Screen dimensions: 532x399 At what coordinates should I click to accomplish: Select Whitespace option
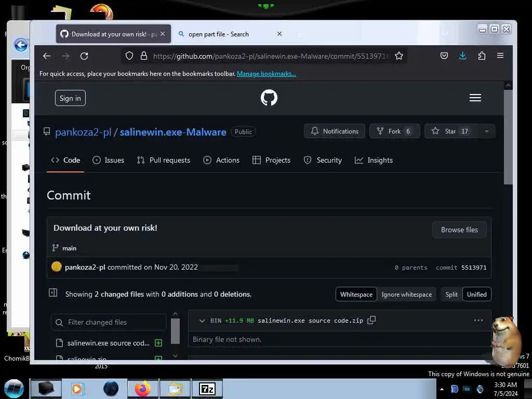[356, 295]
